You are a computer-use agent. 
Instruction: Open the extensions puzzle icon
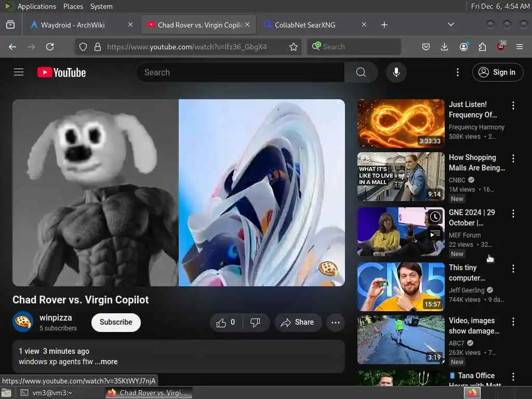point(482,47)
